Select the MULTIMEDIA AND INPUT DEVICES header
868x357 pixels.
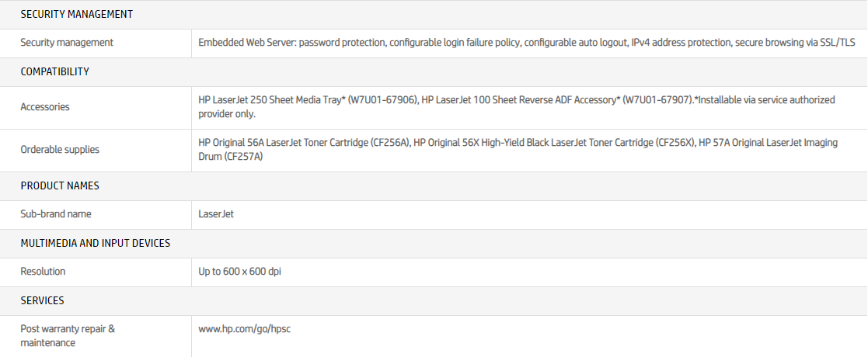(95, 243)
